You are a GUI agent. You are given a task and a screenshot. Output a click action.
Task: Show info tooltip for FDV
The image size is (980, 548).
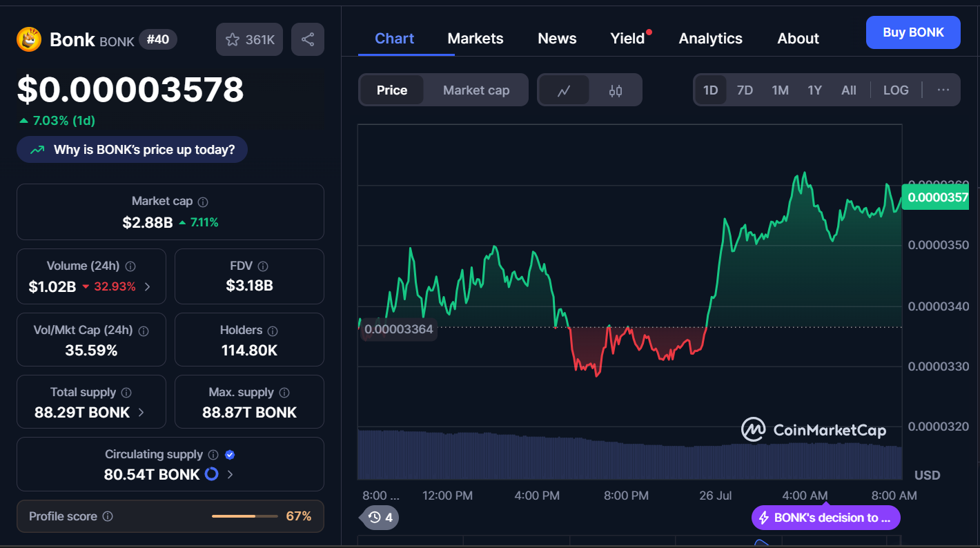pos(263,266)
